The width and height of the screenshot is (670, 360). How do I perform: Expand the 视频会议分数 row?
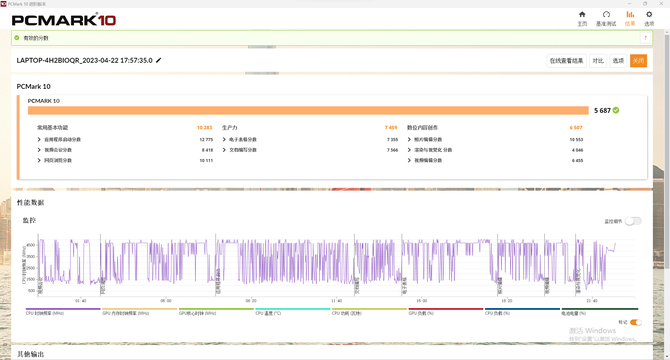[x=39, y=150]
